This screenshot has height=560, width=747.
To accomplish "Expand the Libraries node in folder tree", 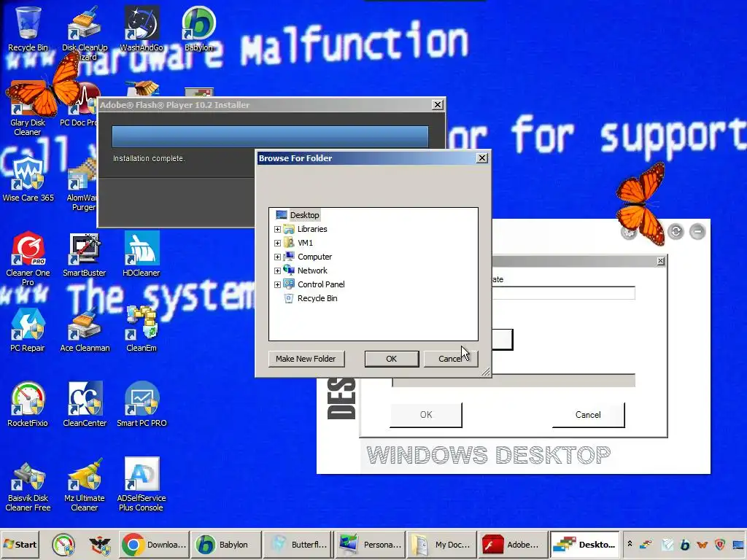I will (277, 230).
